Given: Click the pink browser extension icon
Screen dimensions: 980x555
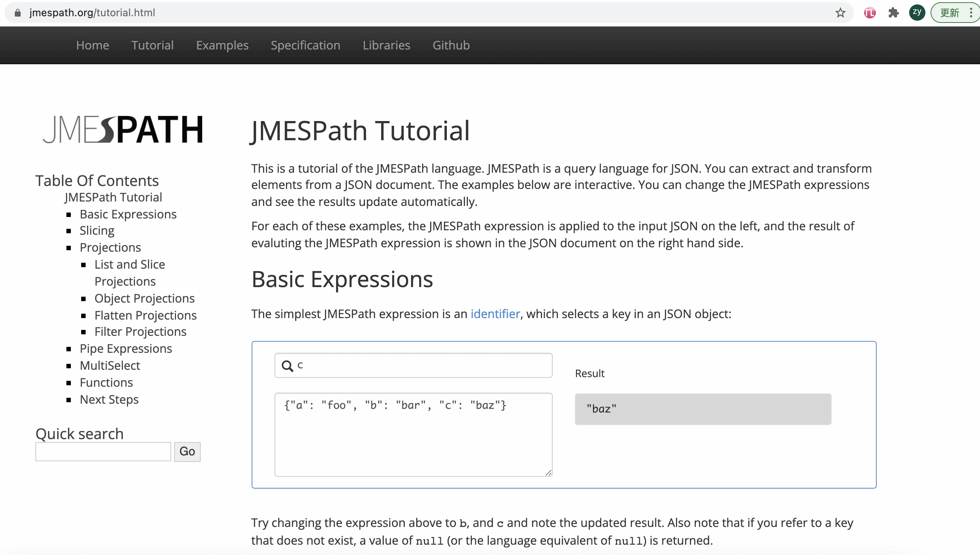Looking at the screenshot, I should (x=870, y=13).
